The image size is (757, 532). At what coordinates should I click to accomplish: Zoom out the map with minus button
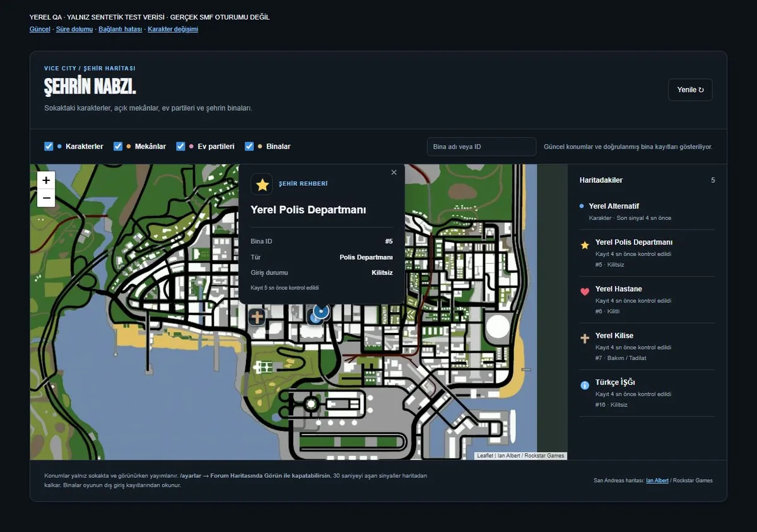point(46,198)
